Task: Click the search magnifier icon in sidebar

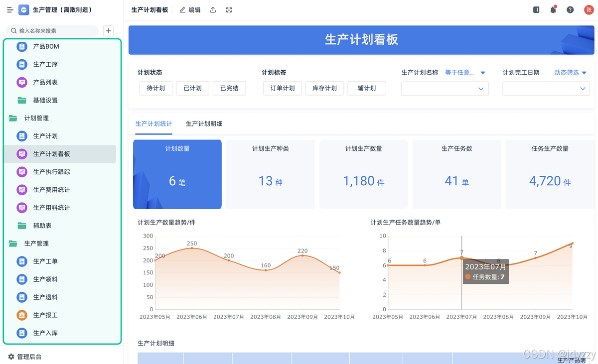Action: [14, 31]
